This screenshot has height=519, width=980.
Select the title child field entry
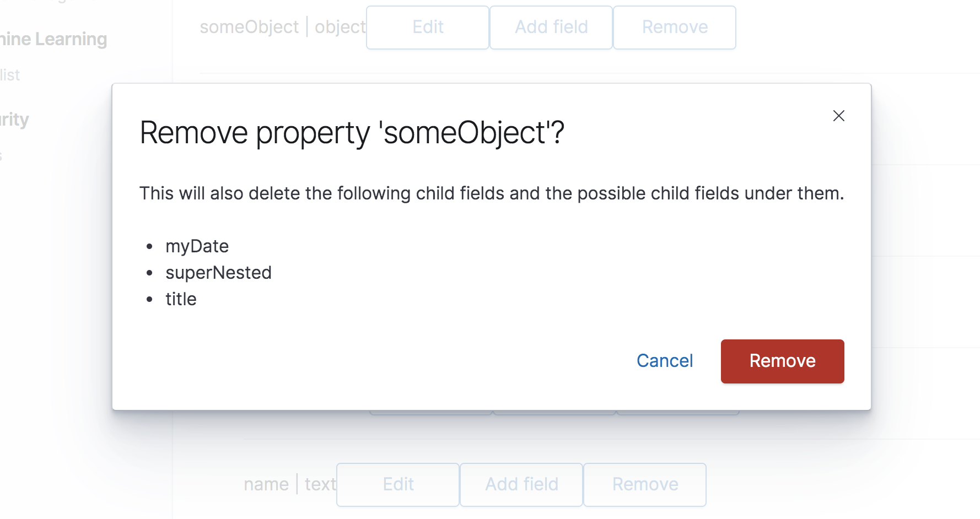[181, 299]
